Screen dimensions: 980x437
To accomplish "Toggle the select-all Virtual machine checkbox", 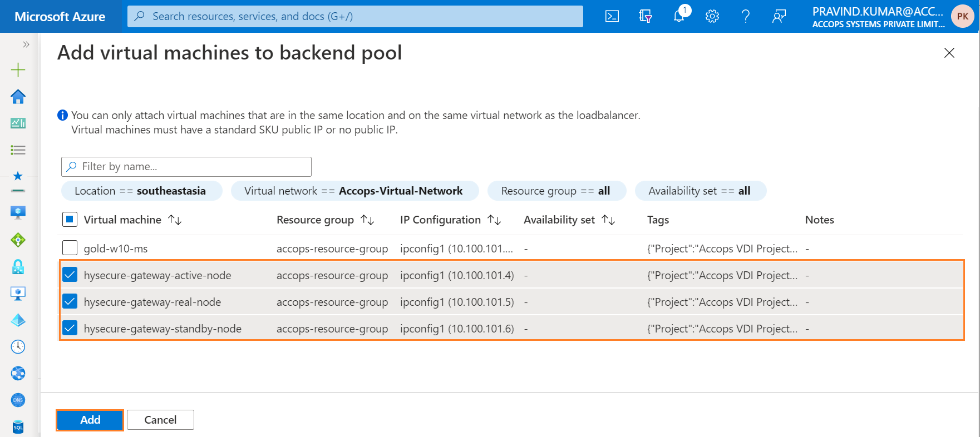I will (70, 220).
